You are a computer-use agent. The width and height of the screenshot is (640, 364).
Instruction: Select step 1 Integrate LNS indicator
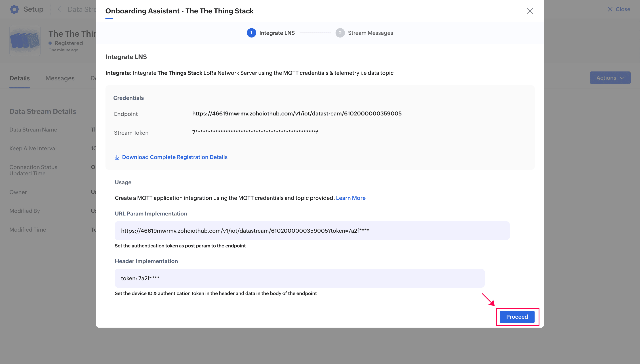pyautogui.click(x=251, y=33)
